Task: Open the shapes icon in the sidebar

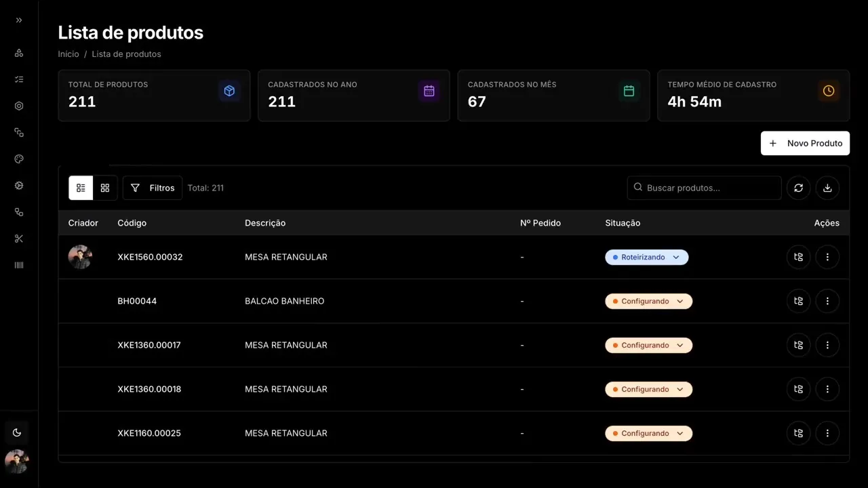Action: coord(19,53)
